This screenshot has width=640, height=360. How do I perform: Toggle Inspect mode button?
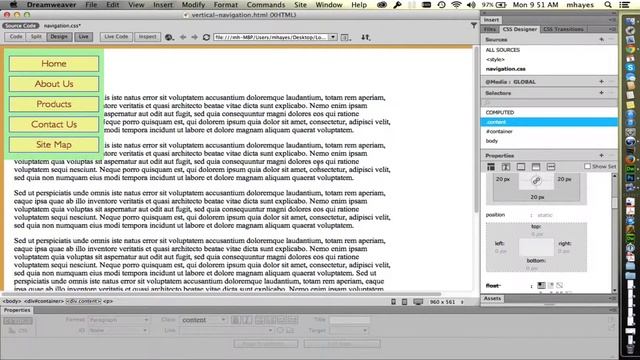[147, 37]
